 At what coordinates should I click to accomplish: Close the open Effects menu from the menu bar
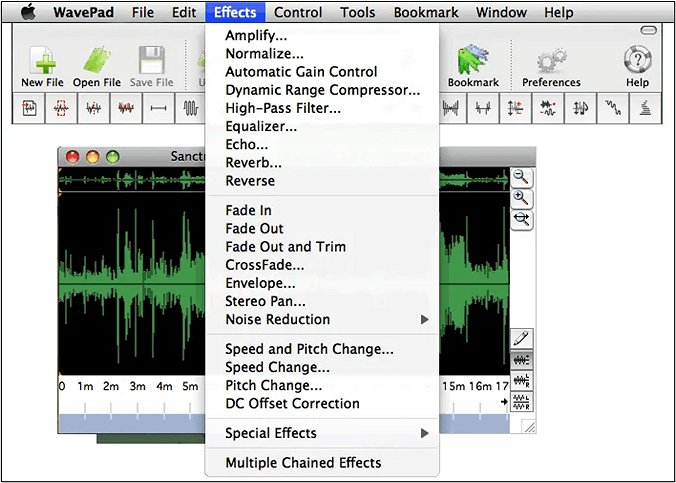click(235, 13)
